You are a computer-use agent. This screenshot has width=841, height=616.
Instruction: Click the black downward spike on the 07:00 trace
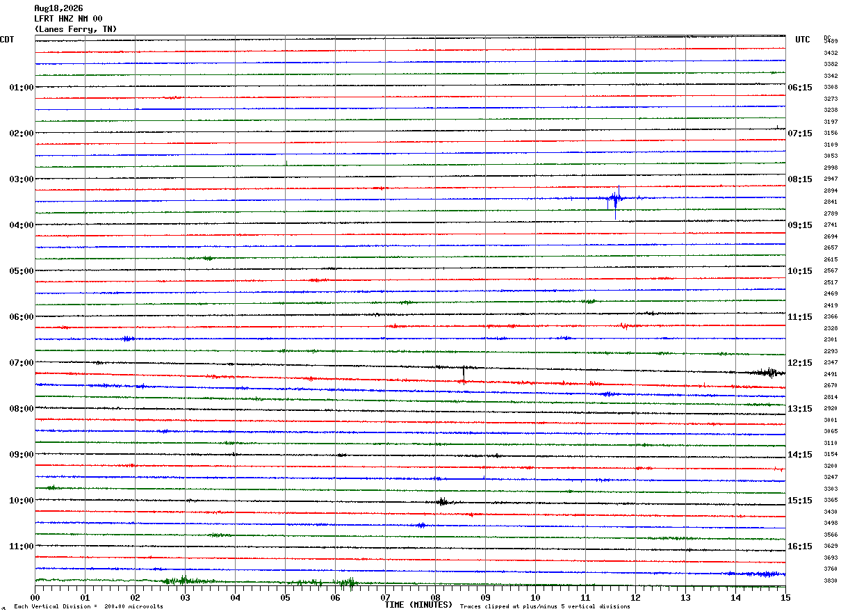coord(464,374)
